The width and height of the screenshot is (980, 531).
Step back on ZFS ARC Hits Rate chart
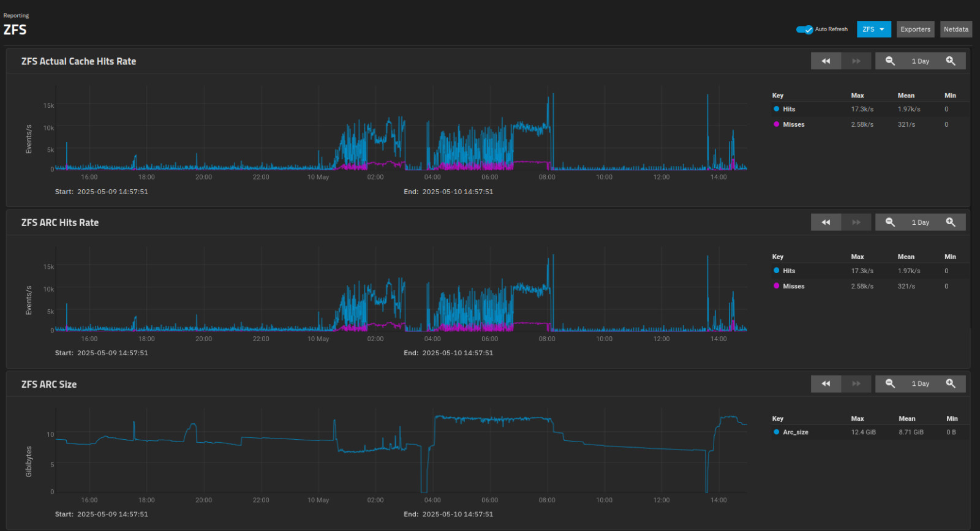pos(826,222)
